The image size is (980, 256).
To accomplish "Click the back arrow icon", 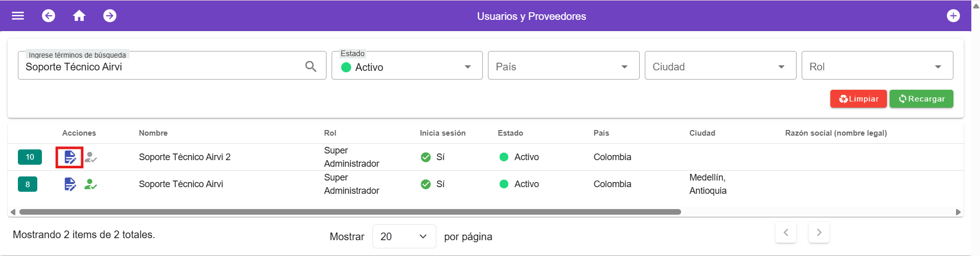I will pyautogui.click(x=49, y=16).
